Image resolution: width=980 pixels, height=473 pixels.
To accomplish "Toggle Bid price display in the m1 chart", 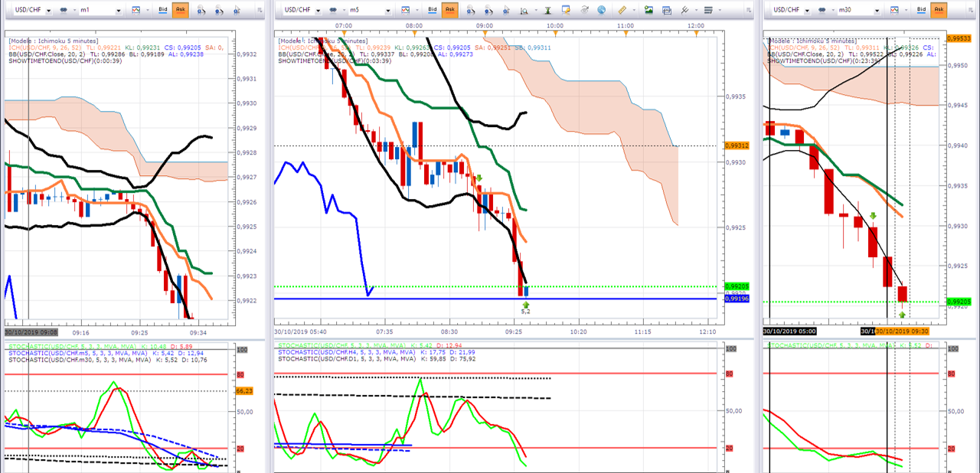I will pyautogui.click(x=163, y=9).
